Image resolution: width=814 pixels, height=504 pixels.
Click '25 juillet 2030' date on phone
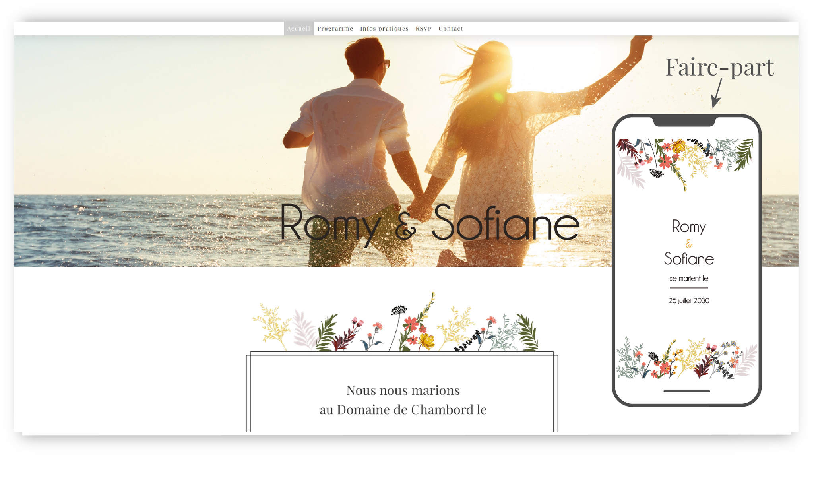(x=689, y=301)
